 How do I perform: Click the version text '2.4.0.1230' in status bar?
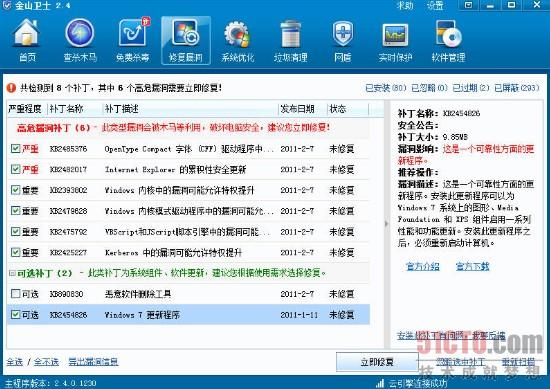75,383
